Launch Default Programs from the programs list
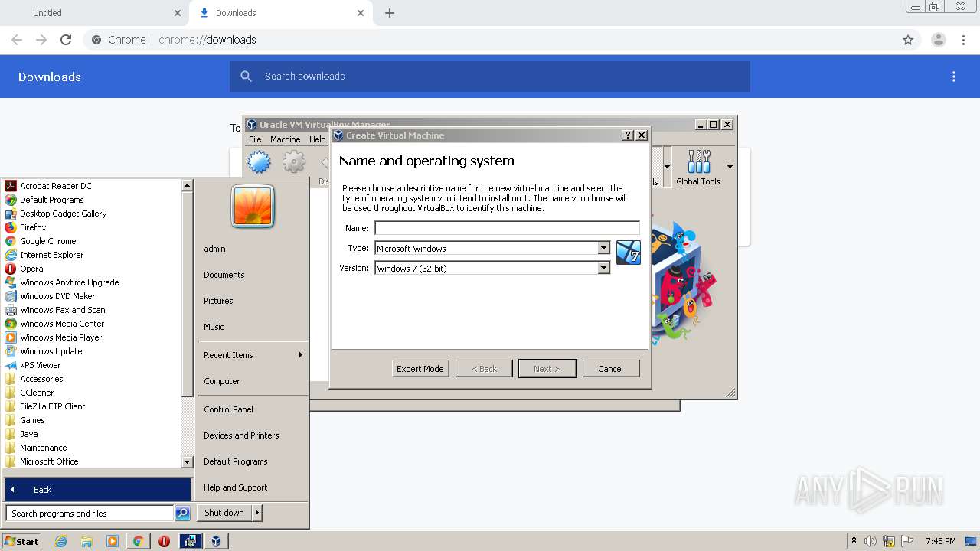Image resolution: width=980 pixels, height=551 pixels. (x=51, y=200)
